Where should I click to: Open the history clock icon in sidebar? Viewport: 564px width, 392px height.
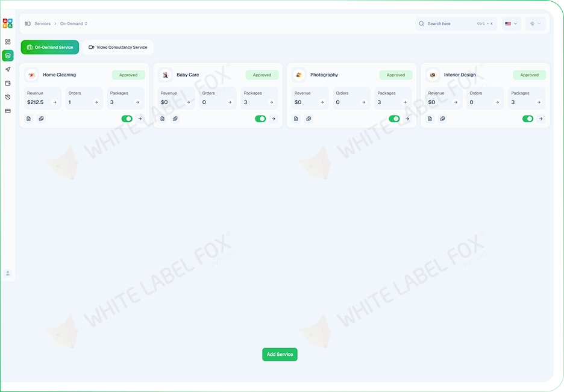8,97
